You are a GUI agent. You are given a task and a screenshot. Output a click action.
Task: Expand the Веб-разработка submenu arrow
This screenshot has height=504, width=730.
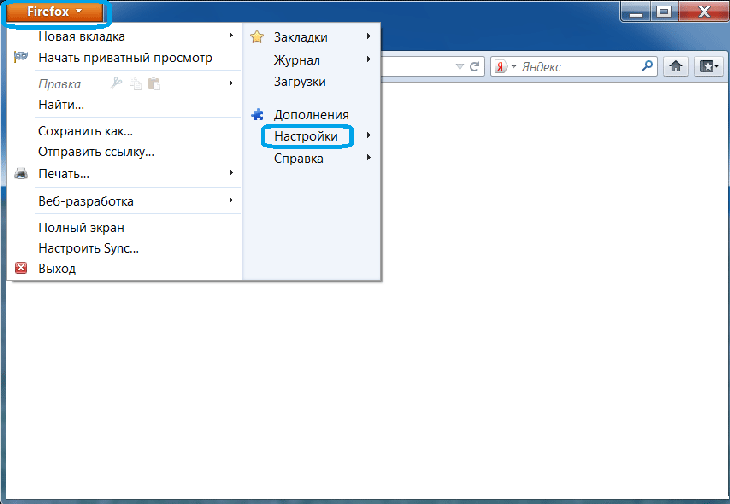coord(231,200)
